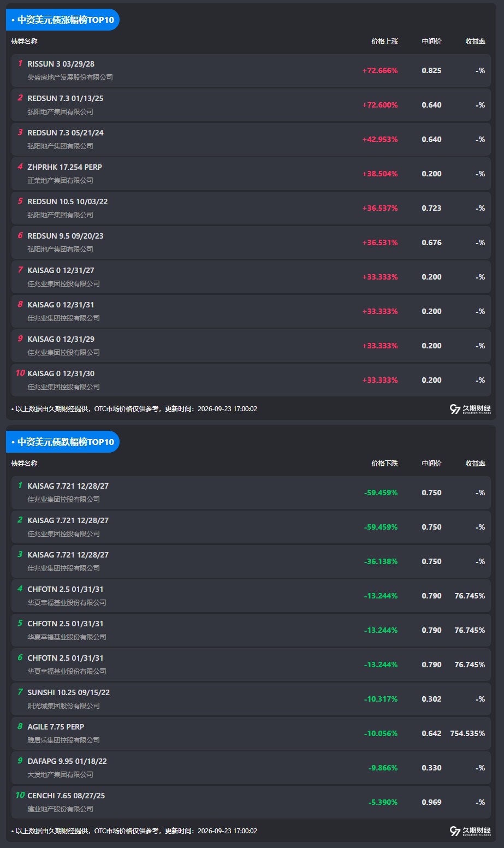The height and width of the screenshot is (848, 504).
Task: Click 债券名称 header in the gainers table
Action: (x=25, y=41)
